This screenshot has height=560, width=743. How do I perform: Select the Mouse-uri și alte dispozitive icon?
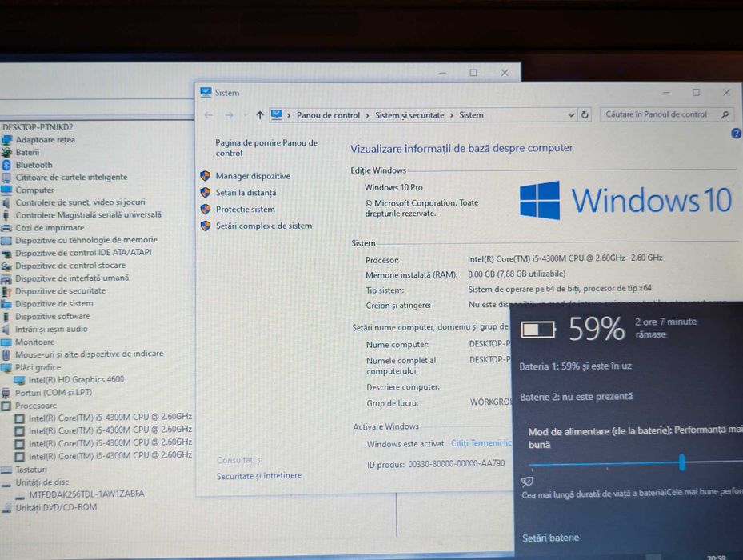pos(6,354)
